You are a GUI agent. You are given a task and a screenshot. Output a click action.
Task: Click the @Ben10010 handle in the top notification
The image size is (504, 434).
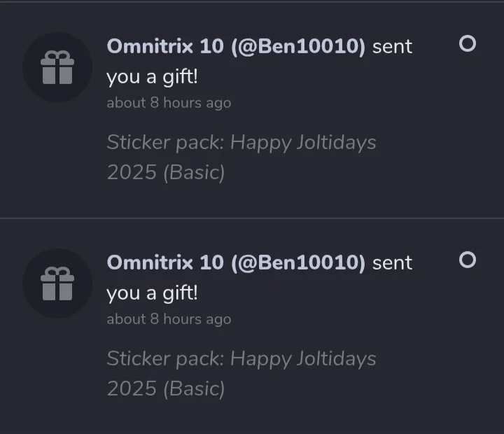298,47
